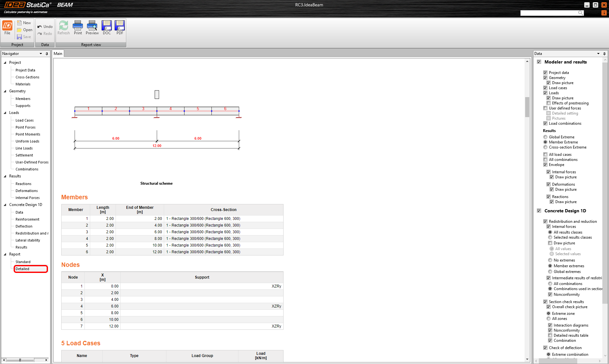Open the File menu icon
The width and height of the screenshot is (609, 364).
tap(7, 28)
